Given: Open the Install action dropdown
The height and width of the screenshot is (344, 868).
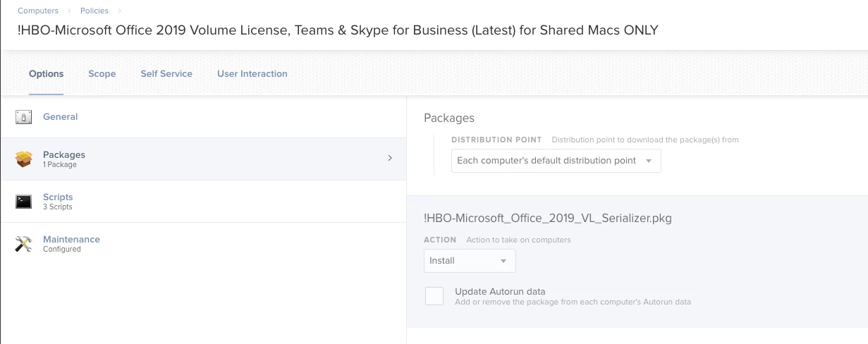Looking at the screenshot, I should 470,261.
